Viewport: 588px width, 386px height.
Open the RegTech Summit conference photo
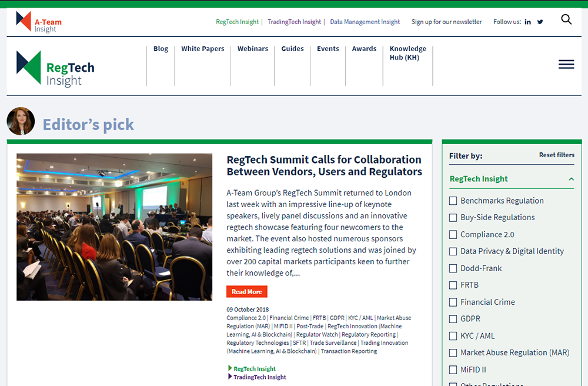(114, 227)
